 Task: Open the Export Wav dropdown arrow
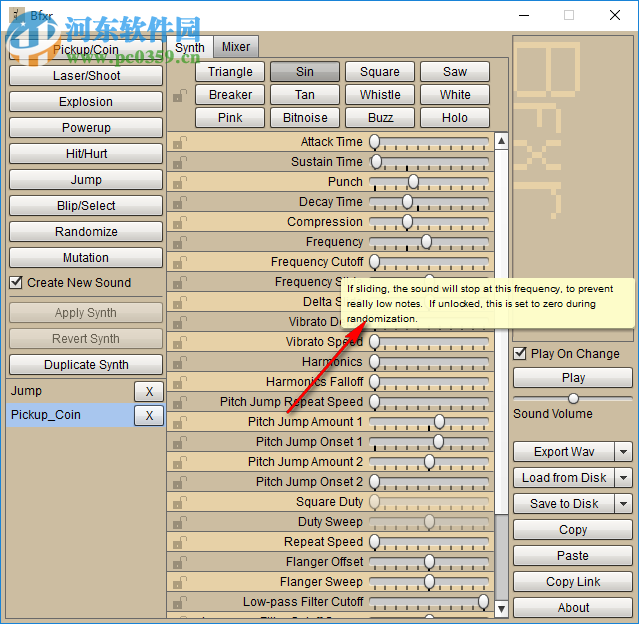[623, 452]
